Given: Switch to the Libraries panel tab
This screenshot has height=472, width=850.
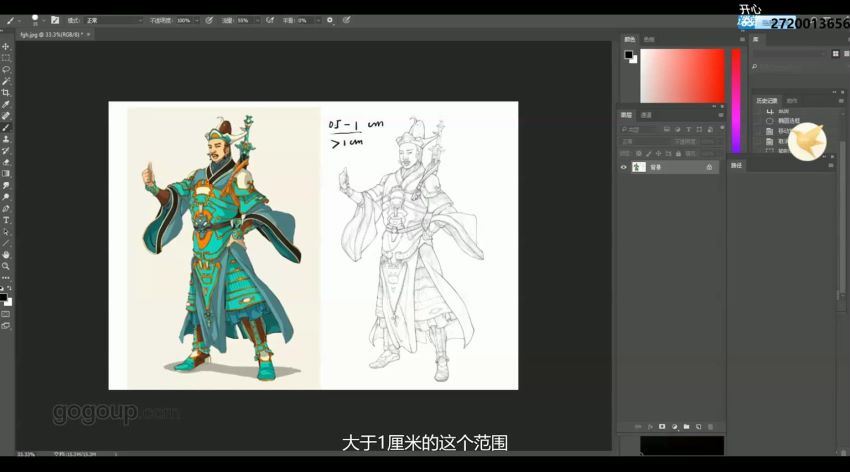Looking at the screenshot, I should (x=756, y=39).
